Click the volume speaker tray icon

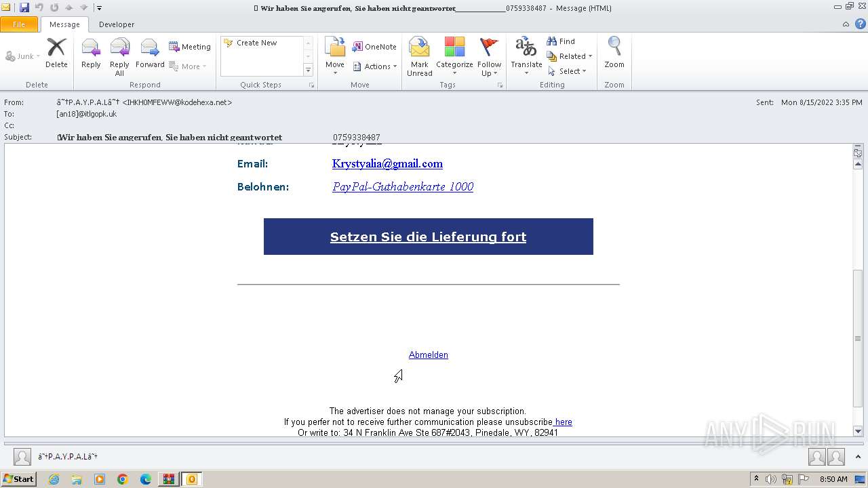(771, 479)
